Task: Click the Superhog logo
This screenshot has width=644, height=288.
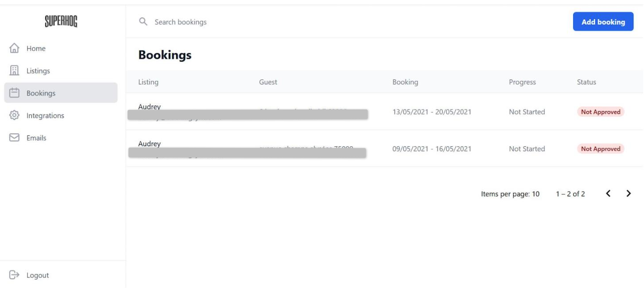Action: tap(61, 22)
